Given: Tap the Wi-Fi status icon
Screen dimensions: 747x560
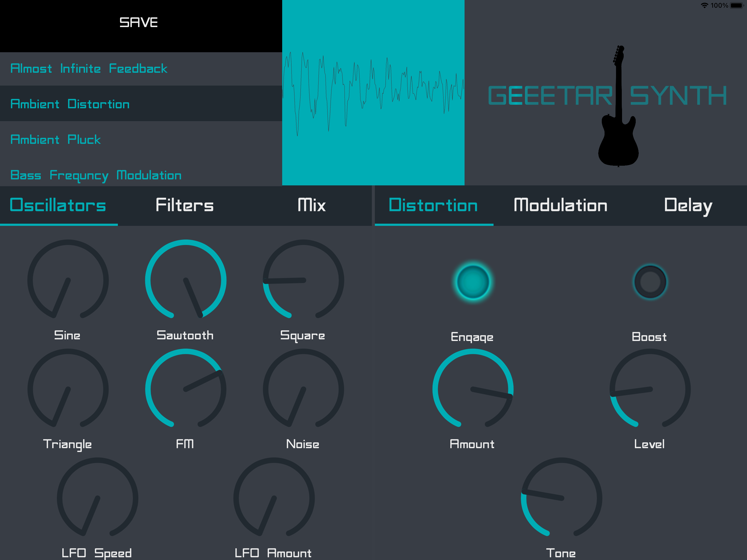Looking at the screenshot, I should [x=704, y=5].
